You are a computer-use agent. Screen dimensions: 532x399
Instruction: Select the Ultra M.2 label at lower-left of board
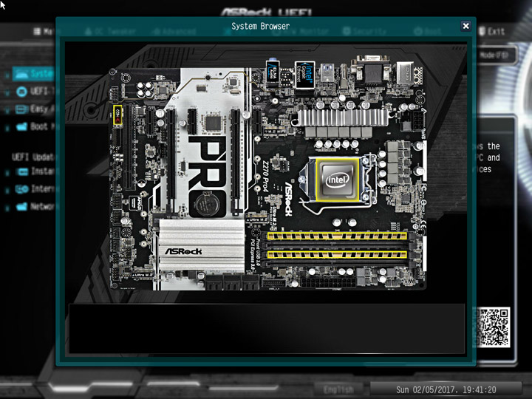(x=143, y=274)
